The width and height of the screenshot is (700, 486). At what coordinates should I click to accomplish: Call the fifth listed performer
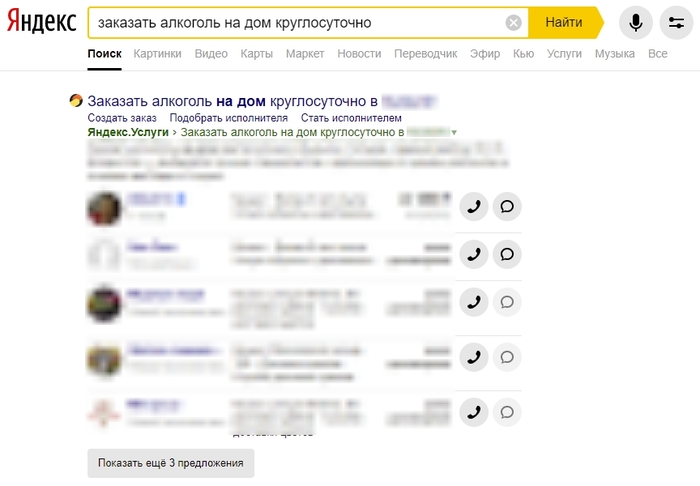click(x=474, y=412)
